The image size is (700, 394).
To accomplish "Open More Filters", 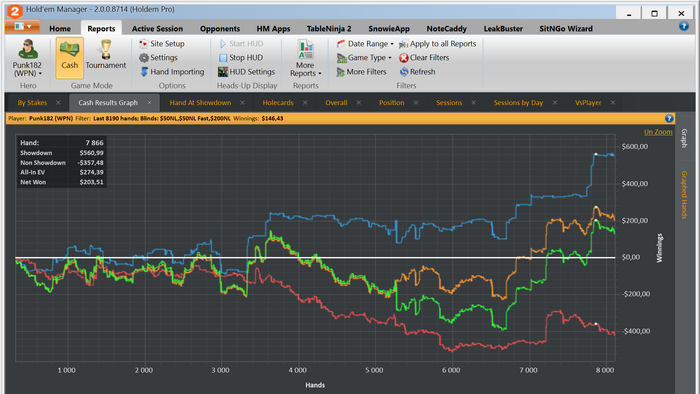I will pyautogui.click(x=362, y=72).
